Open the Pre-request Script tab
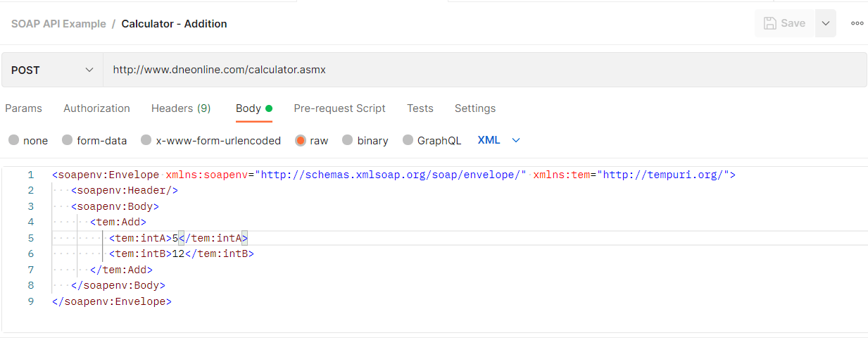 pyautogui.click(x=339, y=108)
